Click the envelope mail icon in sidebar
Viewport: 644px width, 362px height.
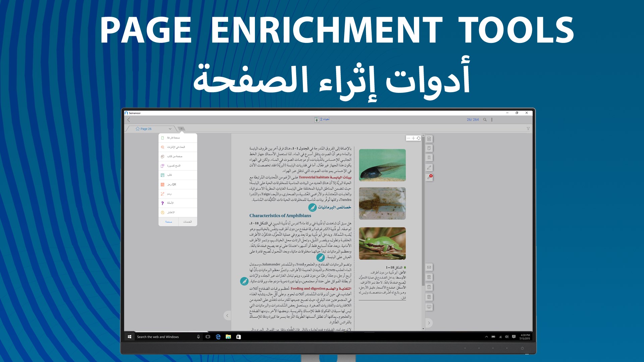[429, 267]
